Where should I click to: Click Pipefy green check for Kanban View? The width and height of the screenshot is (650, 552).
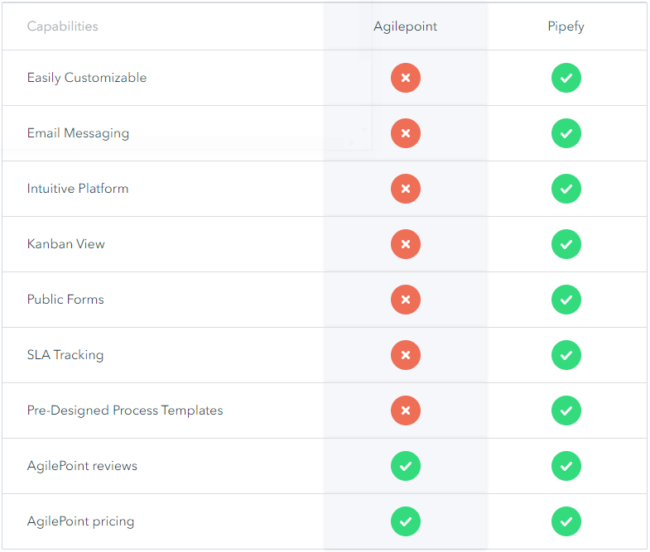coord(566,244)
